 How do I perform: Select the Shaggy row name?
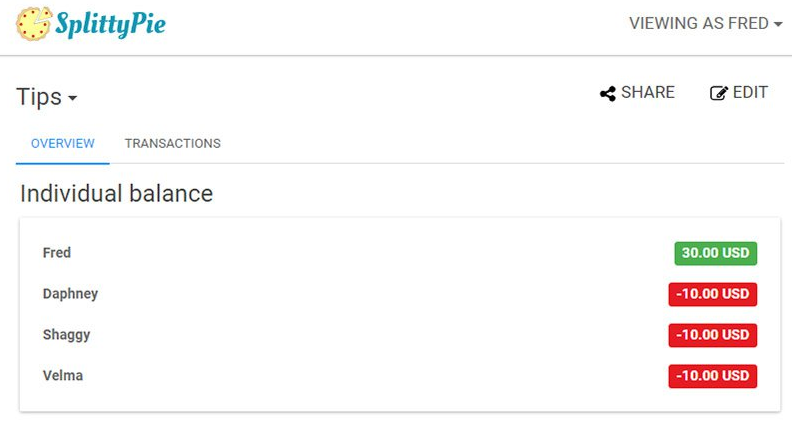66,335
